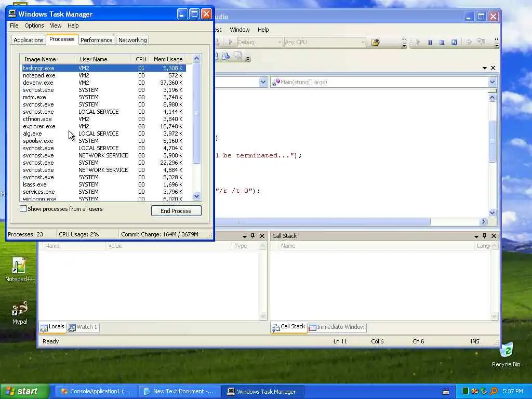Close the Locals panel
Screen dimensions: 532x399
click(x=262, y=236)
